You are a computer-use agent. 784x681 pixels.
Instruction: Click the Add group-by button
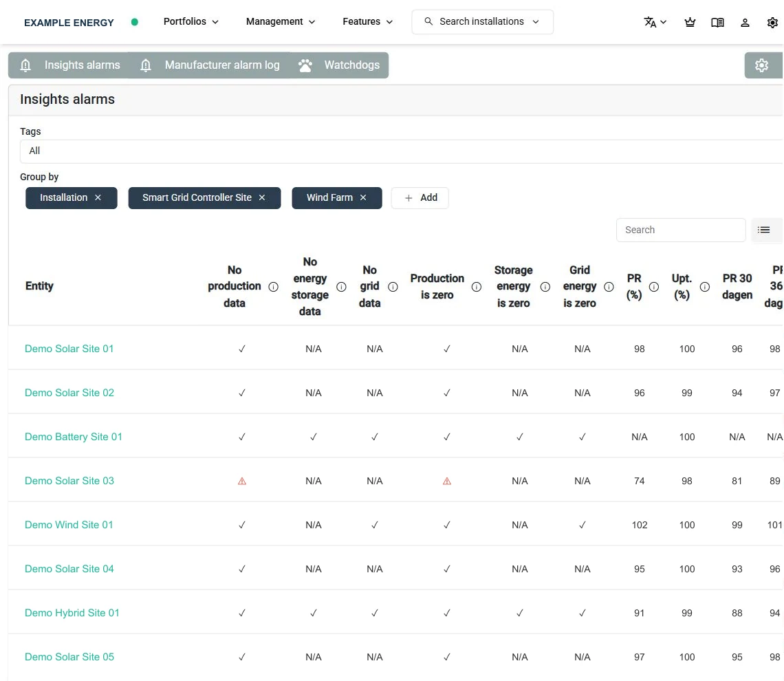pos(420,198)
